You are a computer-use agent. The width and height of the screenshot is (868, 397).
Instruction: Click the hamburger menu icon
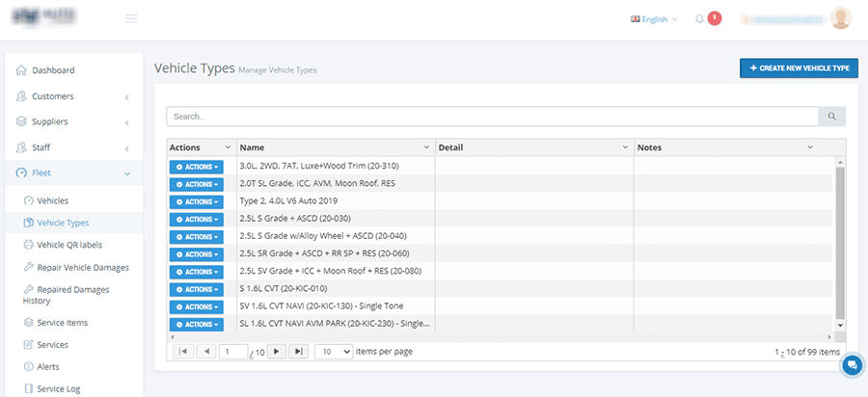tap(131, 18)
